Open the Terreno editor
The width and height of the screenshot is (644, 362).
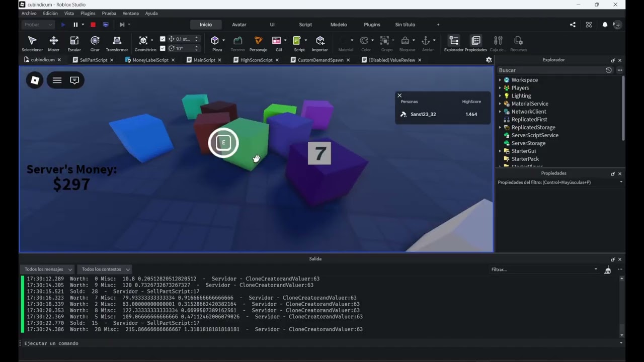tap(237, 44)
